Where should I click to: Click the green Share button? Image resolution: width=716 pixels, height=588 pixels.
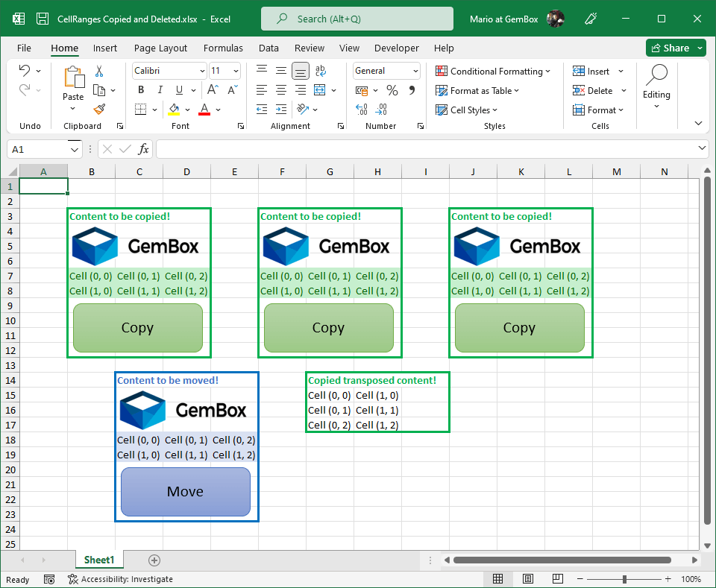click(675, 48)
